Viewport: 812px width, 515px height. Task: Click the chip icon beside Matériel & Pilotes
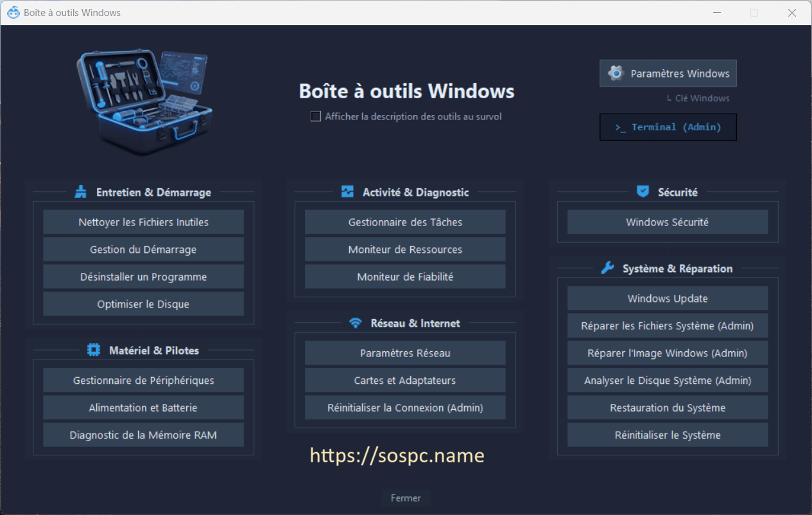[x=94, y=350]
